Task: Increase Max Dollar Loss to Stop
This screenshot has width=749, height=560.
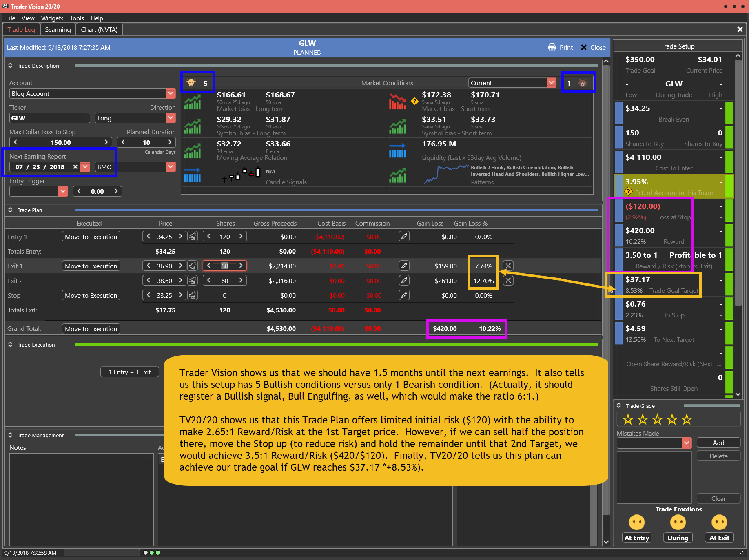Action: (x=106, y=142)
